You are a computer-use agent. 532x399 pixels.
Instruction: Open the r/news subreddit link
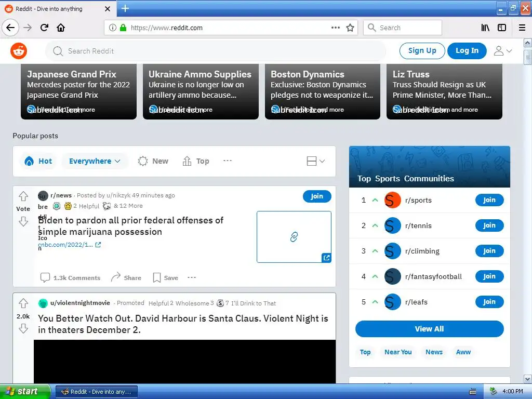click(61, 195)
